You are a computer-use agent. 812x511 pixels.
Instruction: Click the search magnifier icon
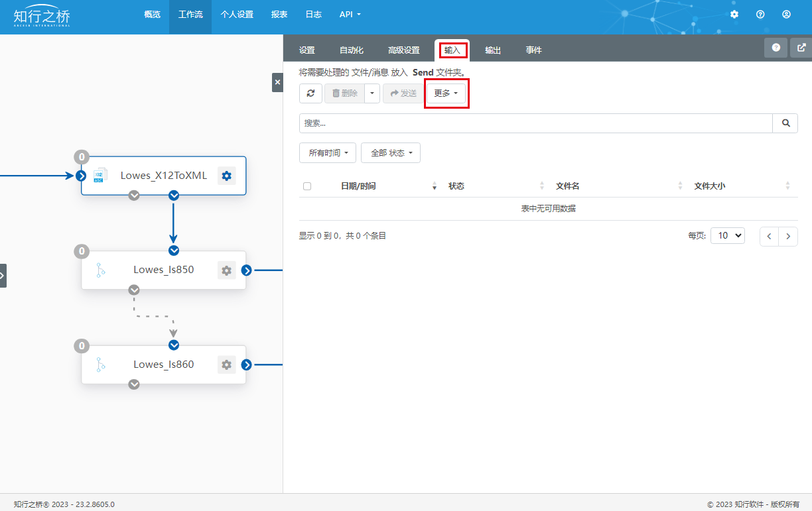coord(785,123)
